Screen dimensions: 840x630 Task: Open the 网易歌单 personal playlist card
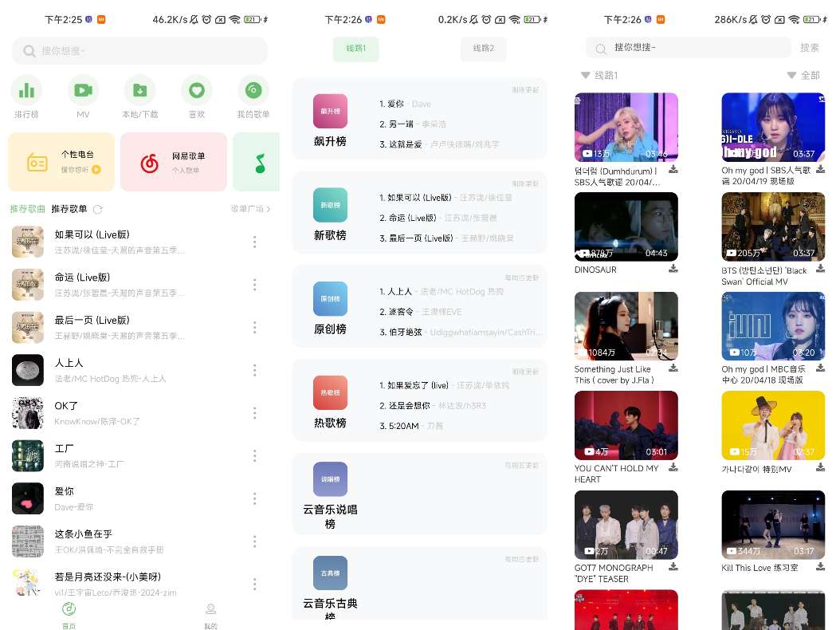(174, 162)
